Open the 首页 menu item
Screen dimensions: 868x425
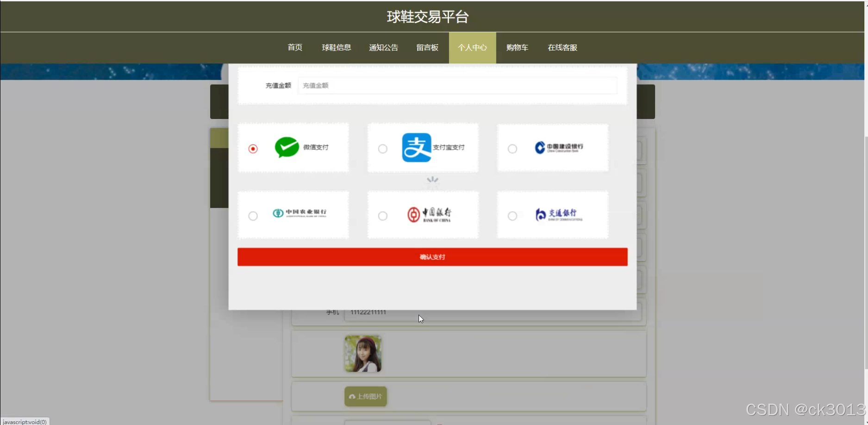[295, 48]
